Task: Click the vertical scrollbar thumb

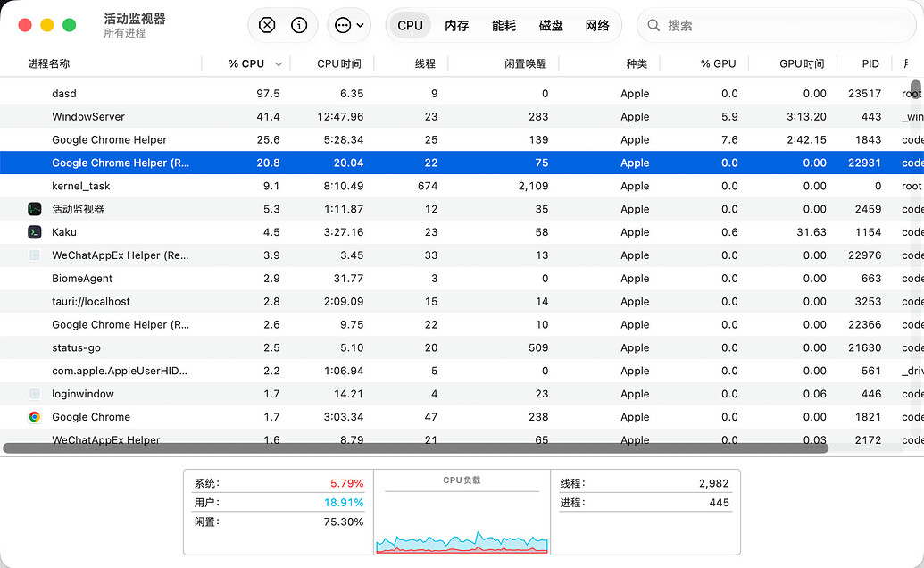Action: (915, 90)
